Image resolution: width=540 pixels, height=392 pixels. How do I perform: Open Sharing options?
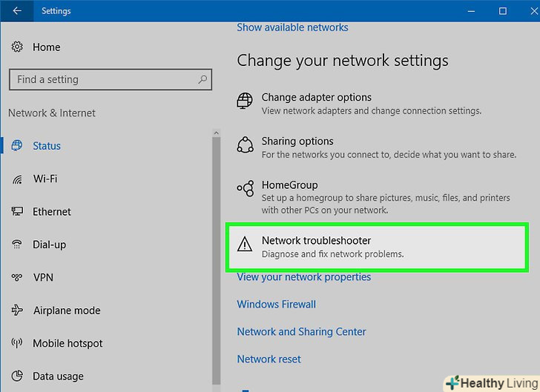(x=297, y=142)
